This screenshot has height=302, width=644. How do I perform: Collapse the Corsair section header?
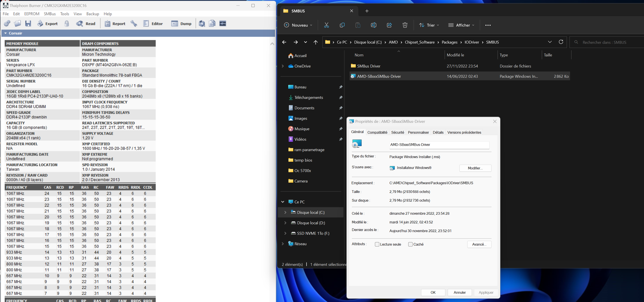tap(5, 33)
